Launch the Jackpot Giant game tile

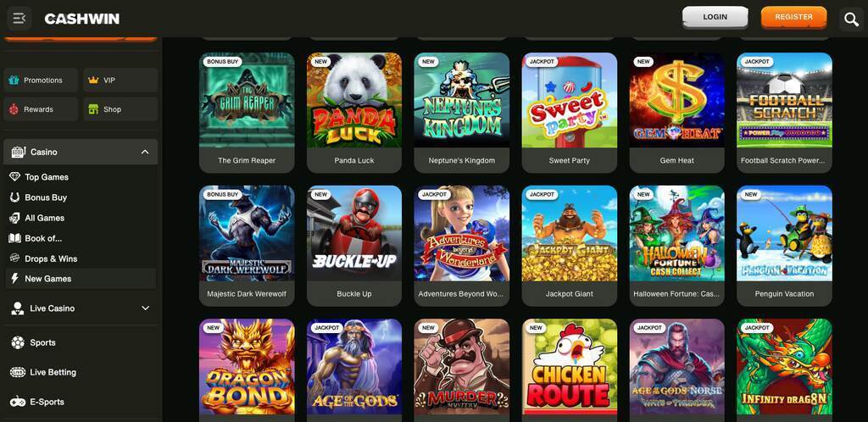click(x=570, y=246)
